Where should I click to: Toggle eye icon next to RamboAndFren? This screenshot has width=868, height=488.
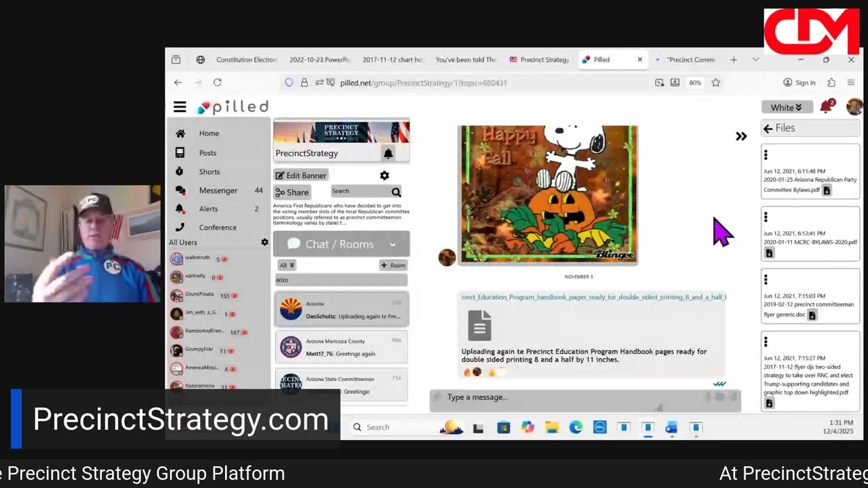point(244,333)
